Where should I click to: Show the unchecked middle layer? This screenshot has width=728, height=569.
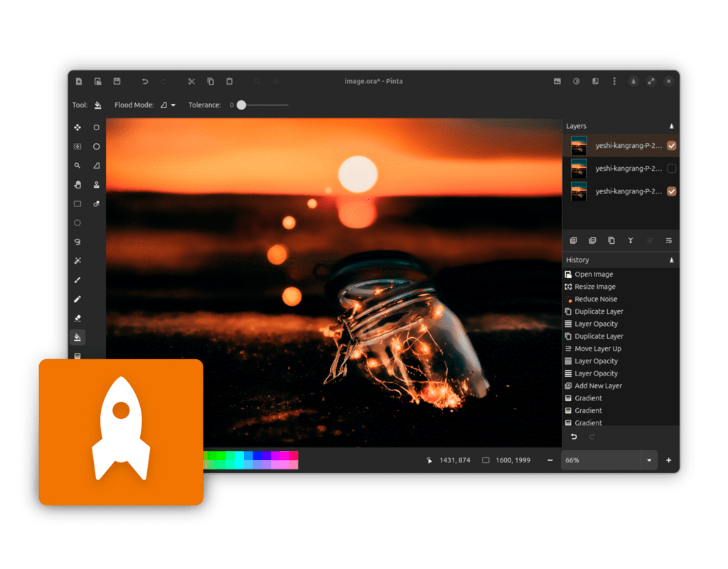point(671,169)
